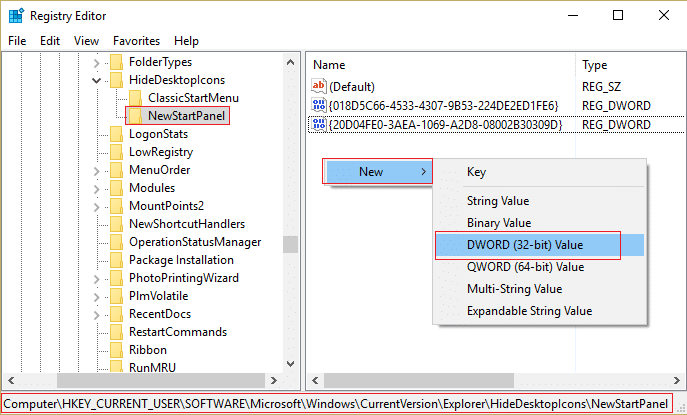The height and width of the screenshot is (415, 687).
Task: Expand the RecentDocs tree node
Action: [x=97, y=315]
